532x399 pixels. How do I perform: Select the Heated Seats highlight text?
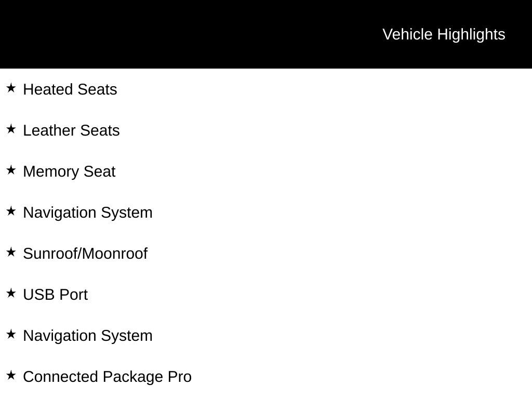[x=70, y=89]
